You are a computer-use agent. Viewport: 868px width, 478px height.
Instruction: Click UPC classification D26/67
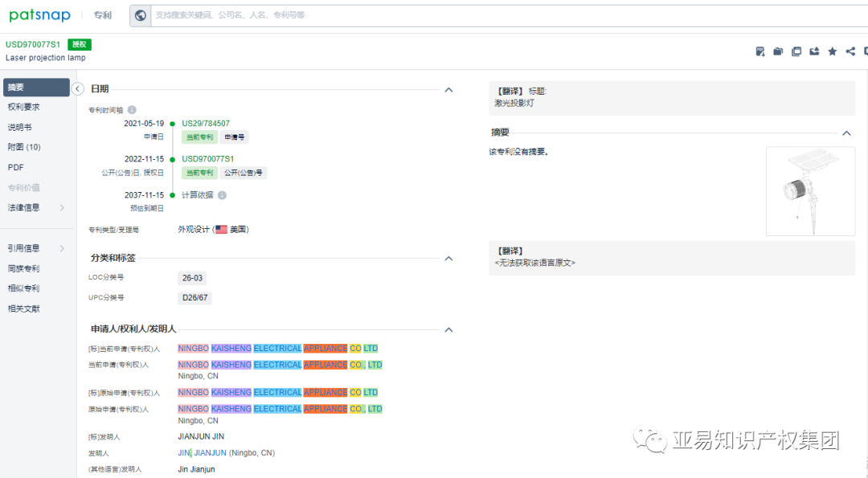(x=194, y=298)
